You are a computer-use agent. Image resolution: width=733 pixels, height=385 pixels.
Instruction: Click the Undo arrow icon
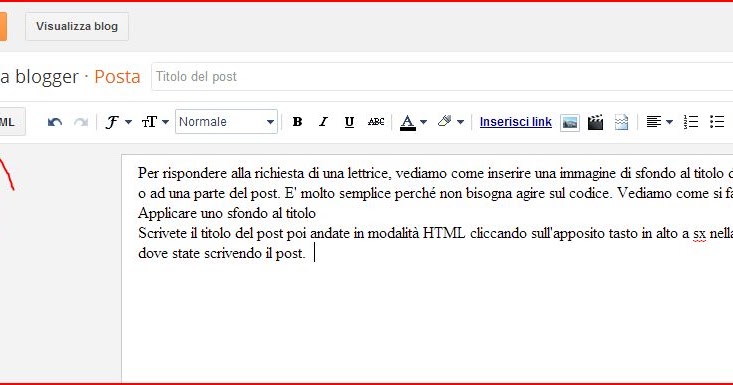point(55,122)
